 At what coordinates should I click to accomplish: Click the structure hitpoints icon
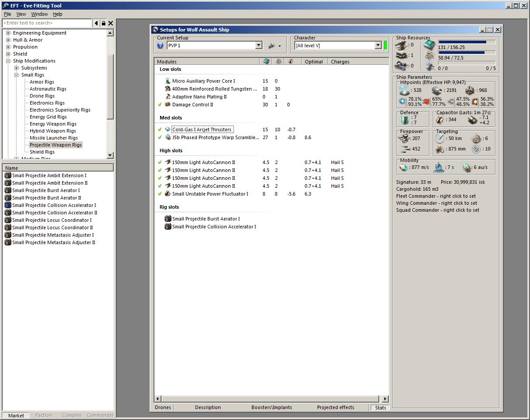click(x=470, y=90)
